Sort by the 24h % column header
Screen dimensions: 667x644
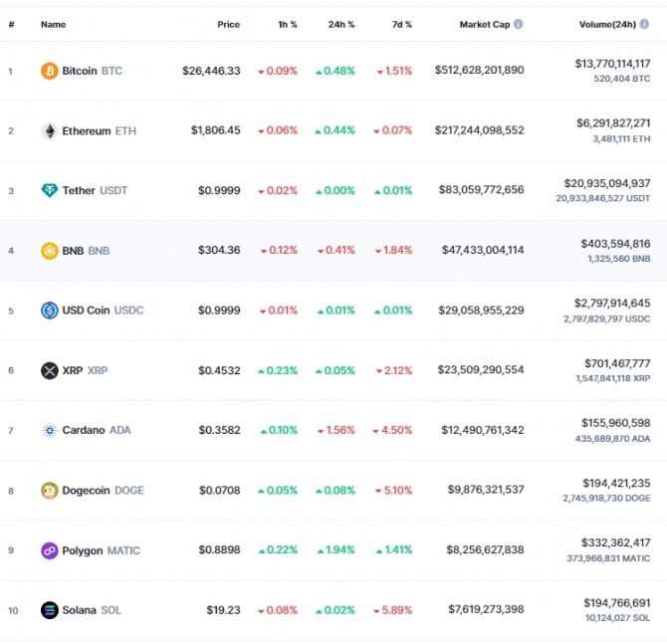point(341,24)
